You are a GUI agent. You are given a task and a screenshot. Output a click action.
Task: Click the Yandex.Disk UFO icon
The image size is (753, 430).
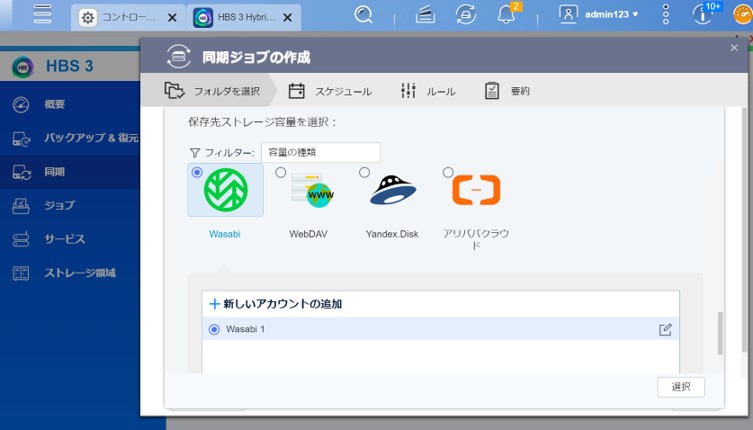(x=393, y=190)
